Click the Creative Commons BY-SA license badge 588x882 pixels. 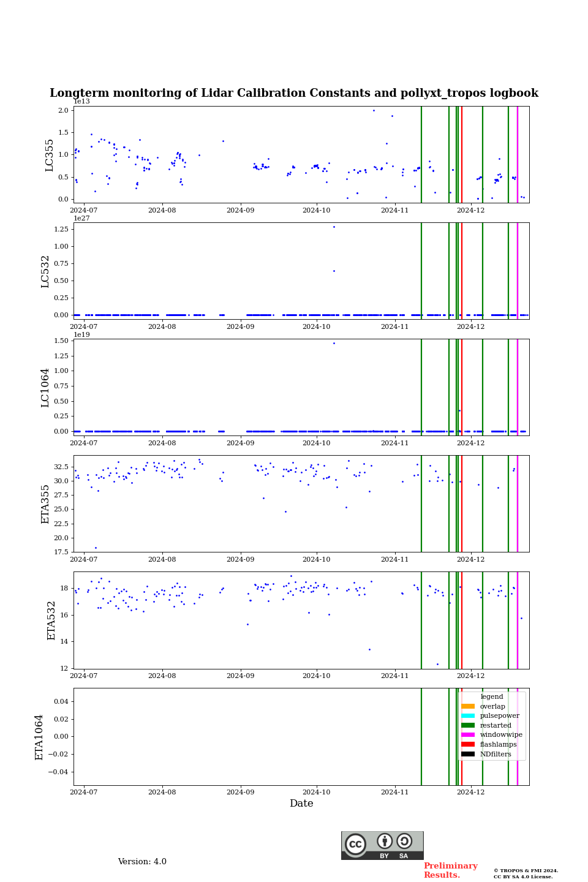pyautogui.click(x=382, y=845)
